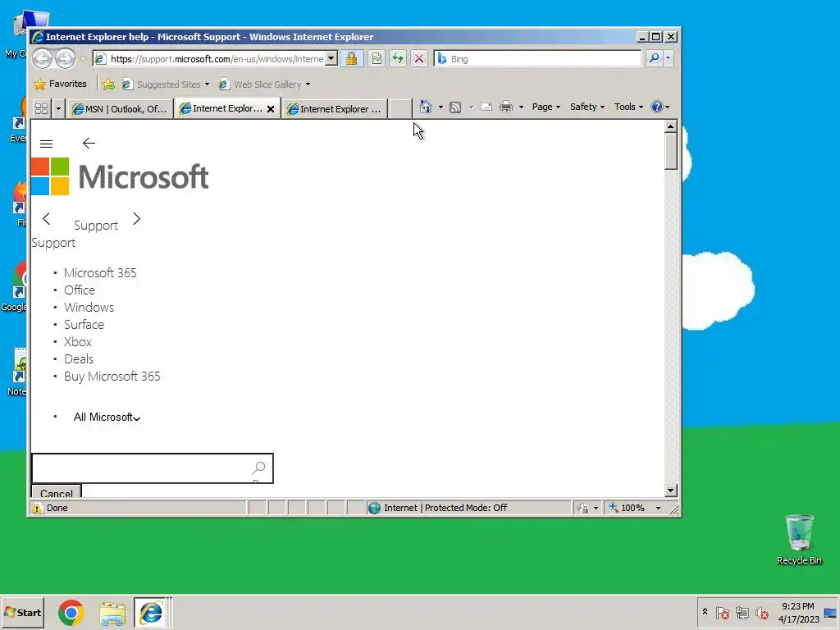
Task: Open the Safety menu
Action: click(587, 107)
